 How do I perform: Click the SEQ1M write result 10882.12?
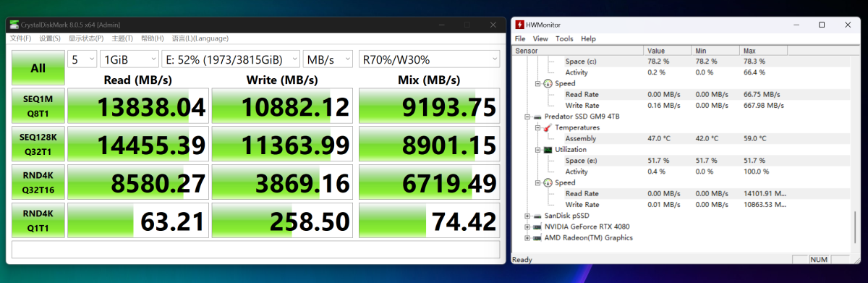click(x=283, y=106)
